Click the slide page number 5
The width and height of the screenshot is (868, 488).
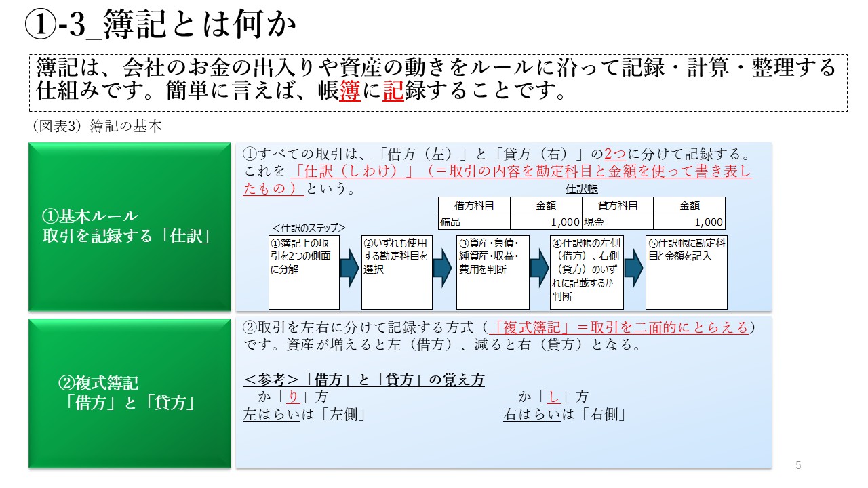798,465
